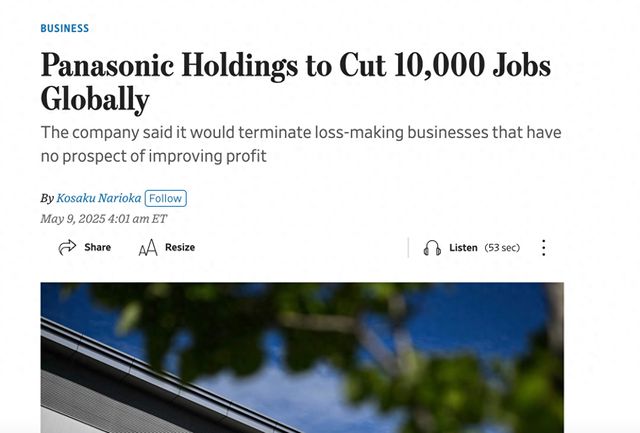The height and width of the screenshot is (433, 640).
Task: Click the "By" byline prefix text
Action: pos(47,198)
